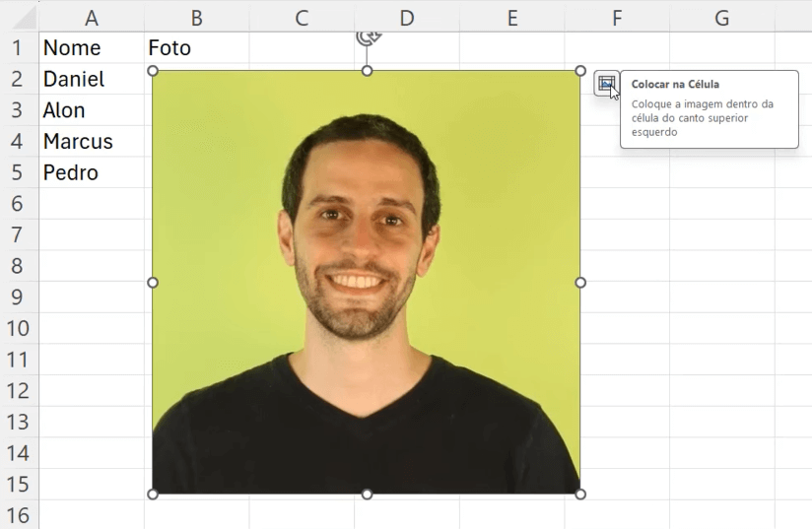The width and height of the screenshot is (812, 529).
Task: Select row 2 header
Action: [19, 79]
